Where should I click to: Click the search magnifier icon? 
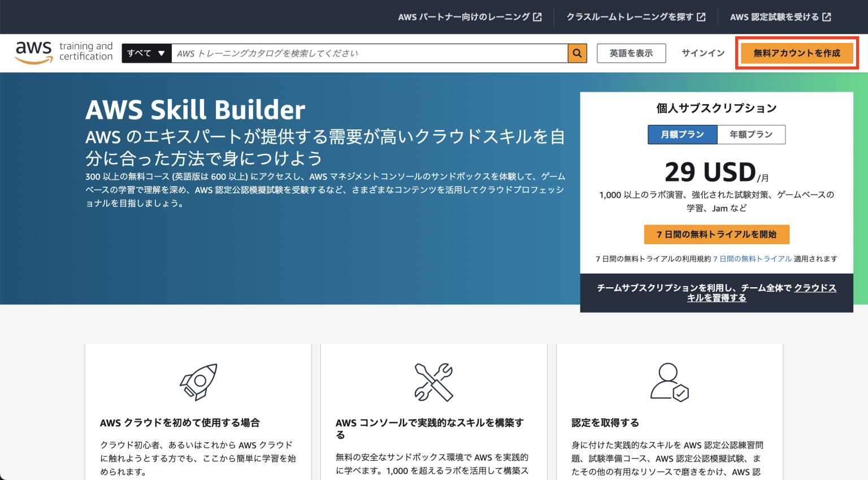576,53
